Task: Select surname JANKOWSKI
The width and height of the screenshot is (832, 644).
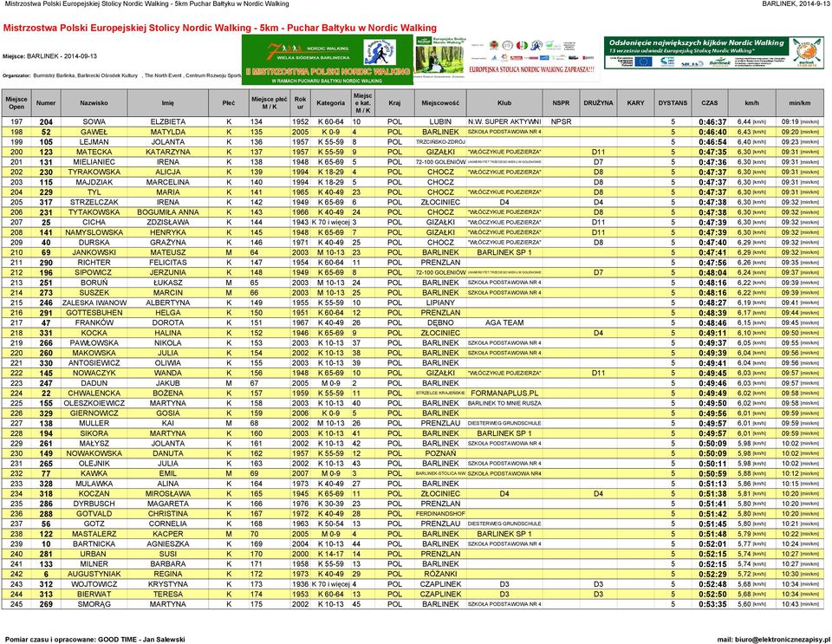Action: click(94, 253)
